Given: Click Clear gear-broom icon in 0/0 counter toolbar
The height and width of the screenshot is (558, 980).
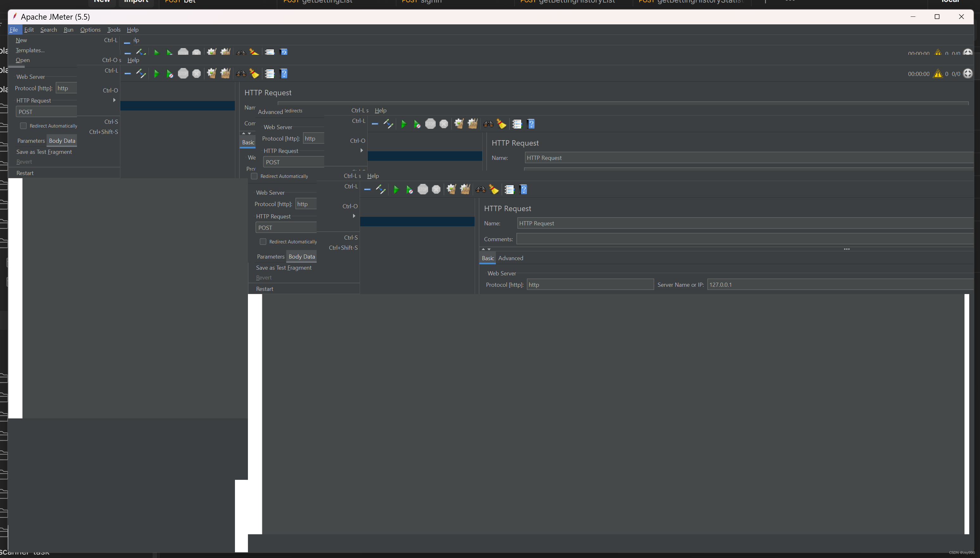Looking at the screenshot, I should tap(212, 73).
